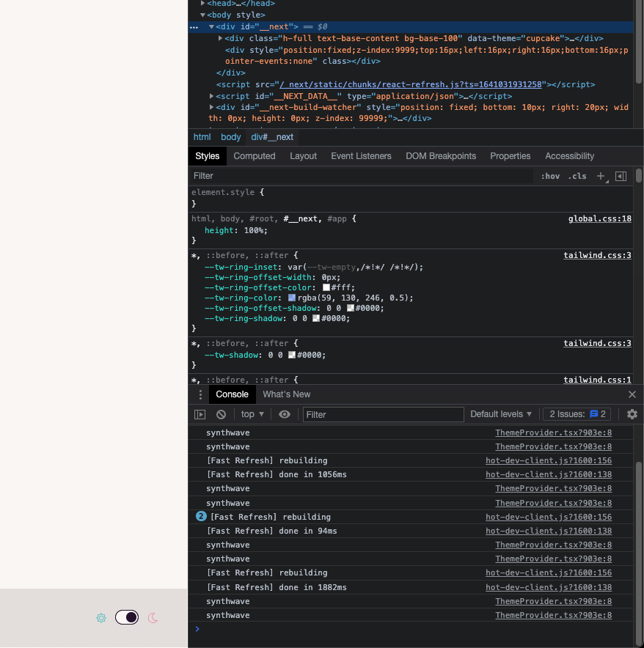Show the console sidebar panel icon
Screen dimensions: 644x648
(x=200, y=414)
